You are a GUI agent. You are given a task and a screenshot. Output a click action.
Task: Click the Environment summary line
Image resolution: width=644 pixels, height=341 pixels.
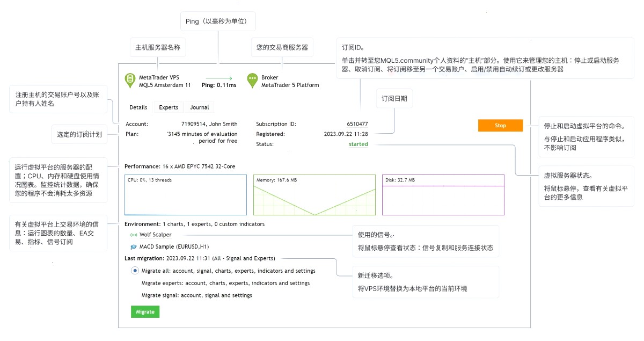pyautogui.click(x=194, y=224)
